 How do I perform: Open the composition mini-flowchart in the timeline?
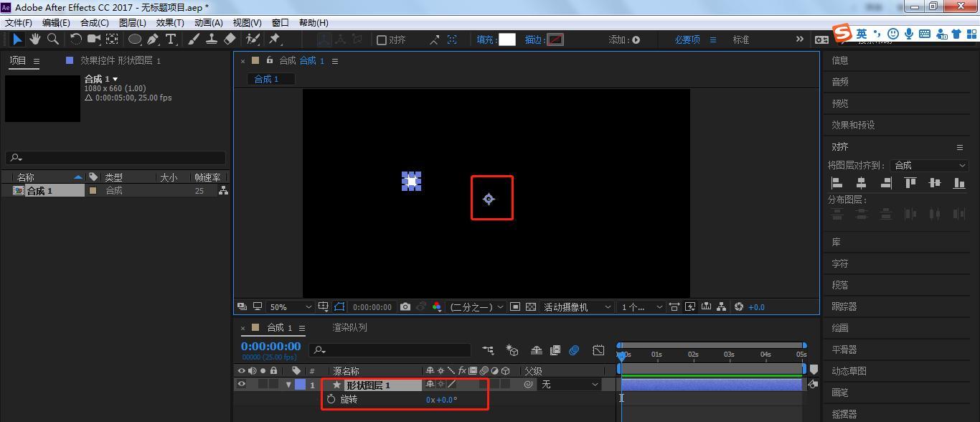tap(488, 350)
